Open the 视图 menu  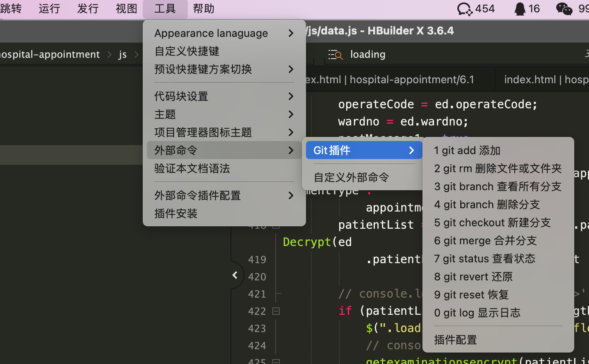[x=126, y=9]
